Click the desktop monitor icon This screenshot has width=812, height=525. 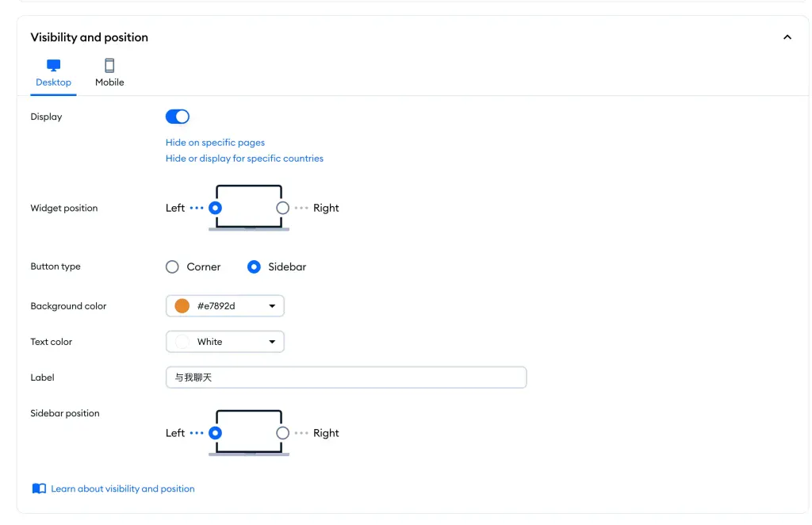click(x=53, y=65)
